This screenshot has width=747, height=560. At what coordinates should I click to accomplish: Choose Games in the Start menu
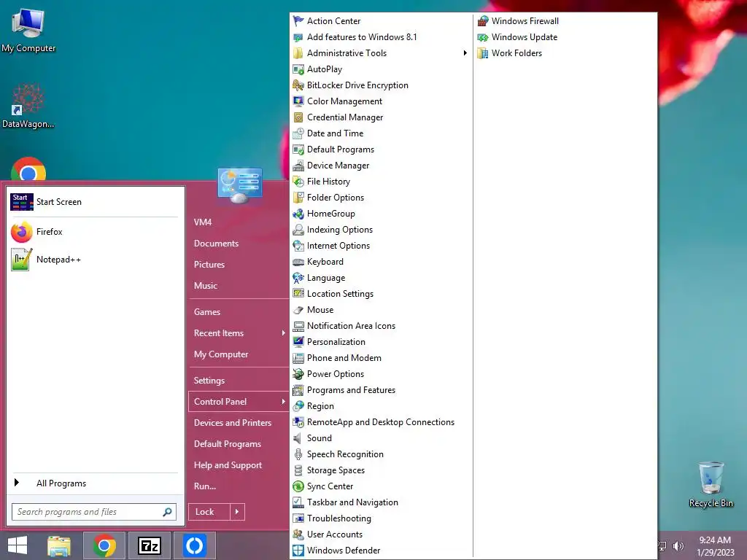(x=207, y=312)
